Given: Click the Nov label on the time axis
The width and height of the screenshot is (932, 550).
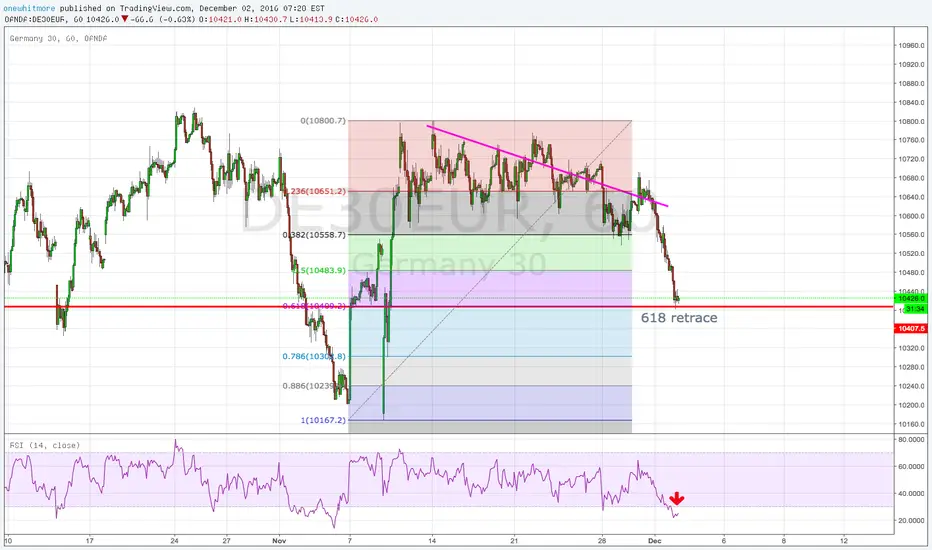Looking at the screenshot, I should click(x=279, y=540).
